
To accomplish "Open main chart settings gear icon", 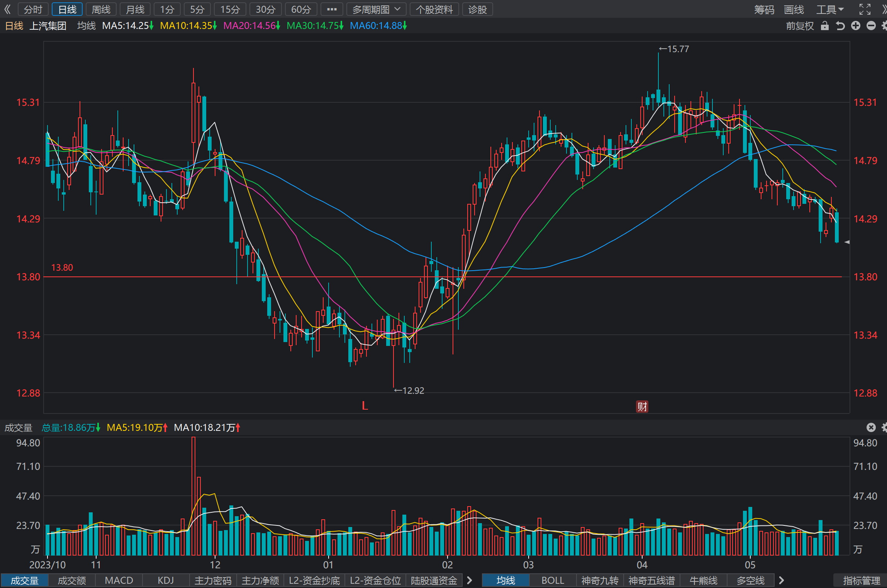I will (x=884, y=26).
